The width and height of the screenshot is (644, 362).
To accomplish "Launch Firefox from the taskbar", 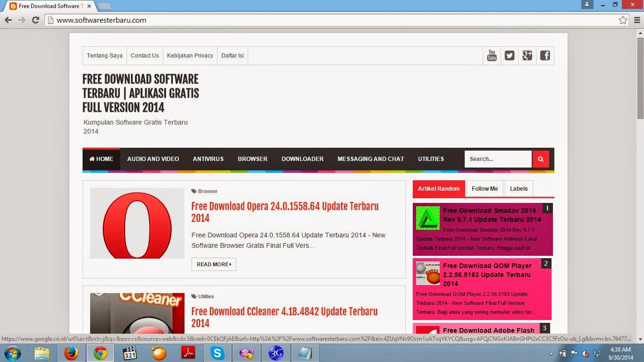I will point(71,353).
